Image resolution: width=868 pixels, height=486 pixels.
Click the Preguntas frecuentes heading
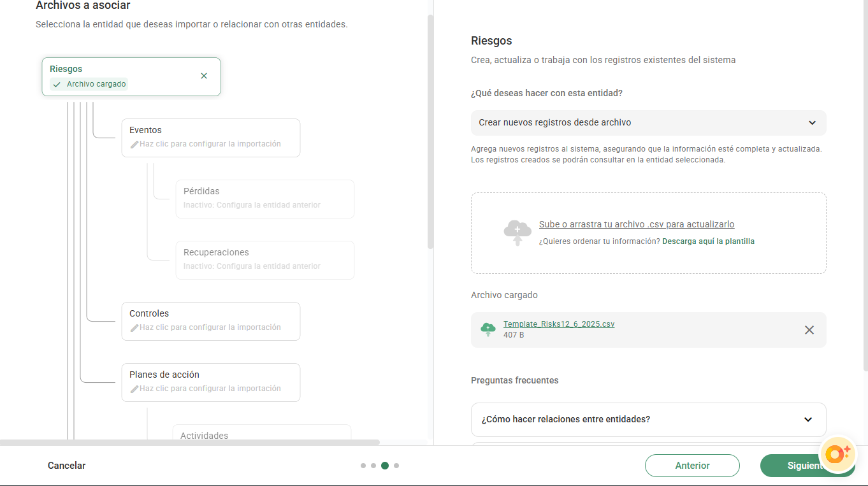515,380
